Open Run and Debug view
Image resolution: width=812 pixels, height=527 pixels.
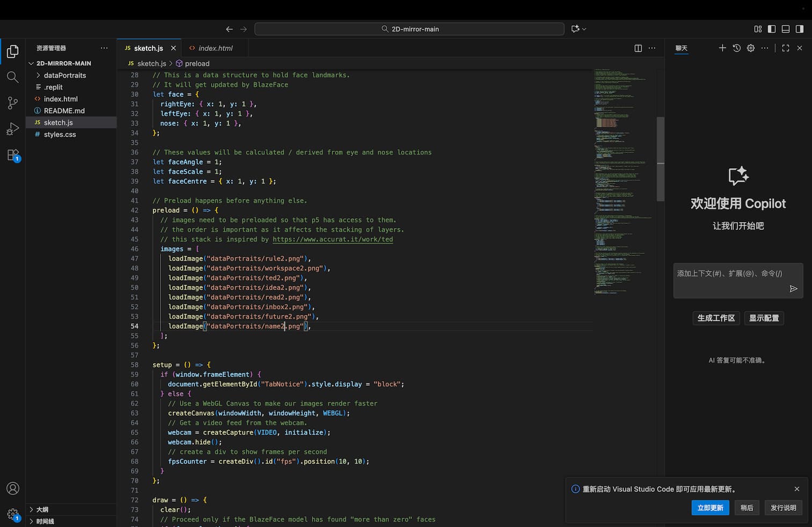[x=12, y=129]
